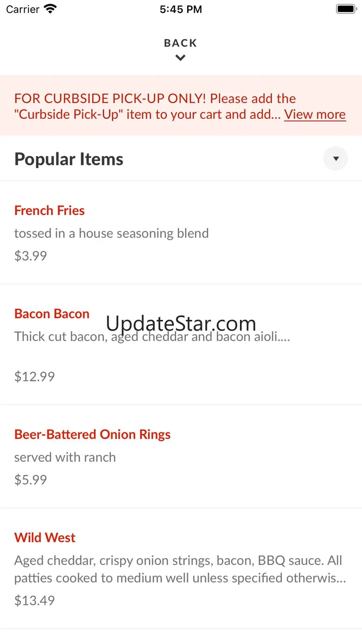Screen dimensions: 362x644
Task: Tap the battery icon in status bar
Action: 345,9
